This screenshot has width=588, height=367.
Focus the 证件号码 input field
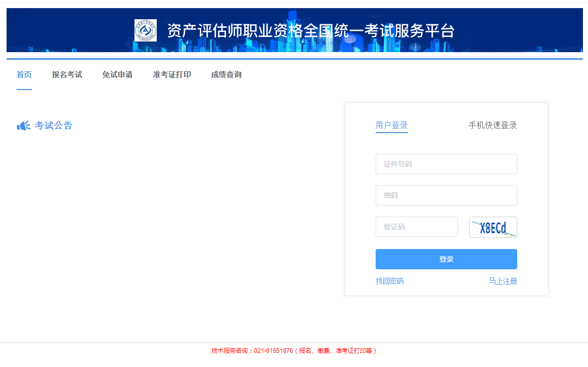(x=446, y=164)
